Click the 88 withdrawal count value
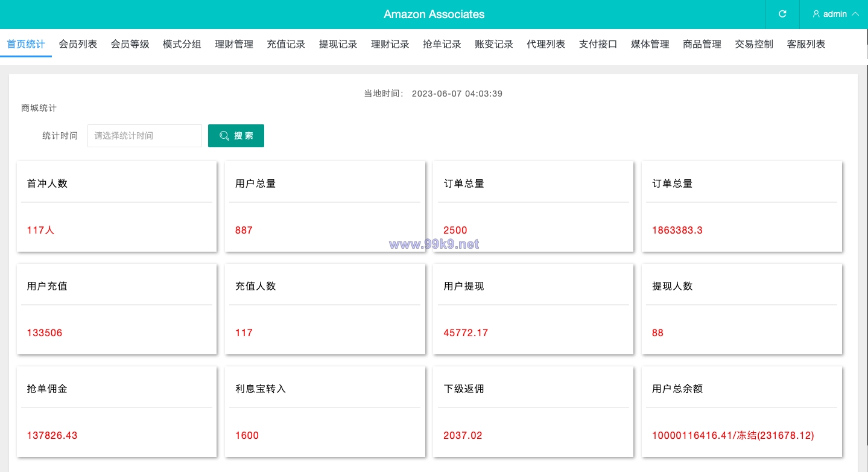 (x=657, y=333)
